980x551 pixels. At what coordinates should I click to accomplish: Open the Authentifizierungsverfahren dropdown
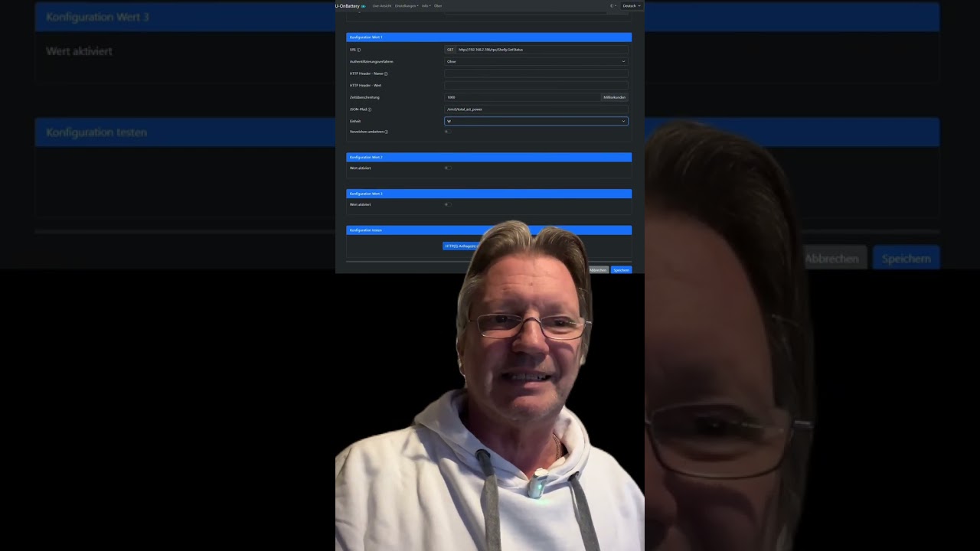536,61
